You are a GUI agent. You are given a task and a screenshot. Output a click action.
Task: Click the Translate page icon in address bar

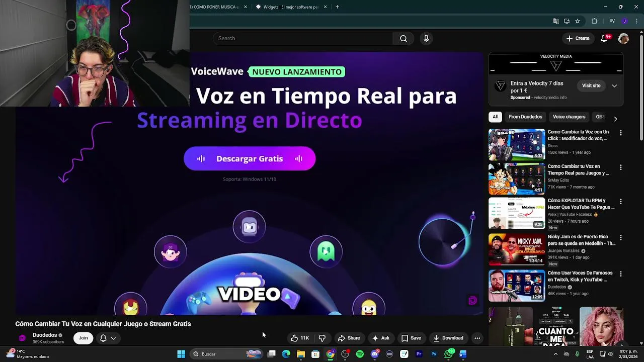[x=556, y=21]
